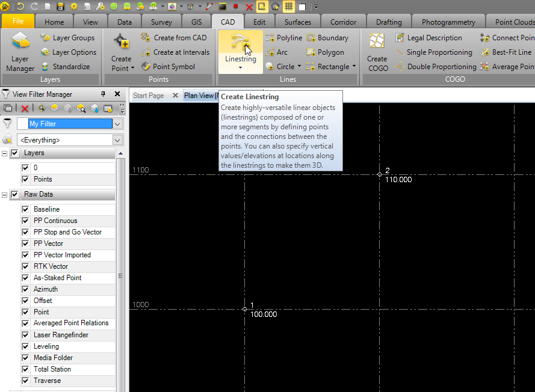
Task: Toggle the RTK Vector checkbox
Action: point(25,266)
